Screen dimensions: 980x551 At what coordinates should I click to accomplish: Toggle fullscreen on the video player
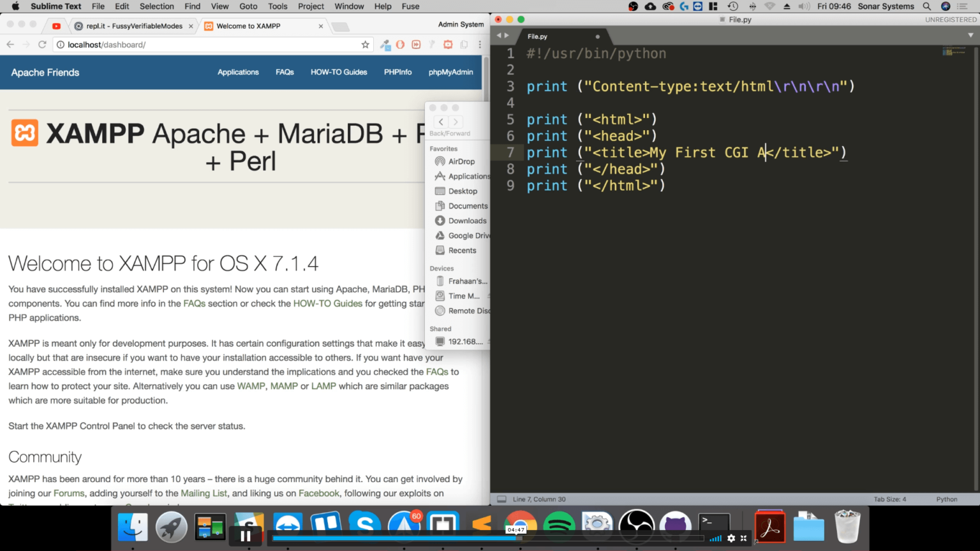744,538
